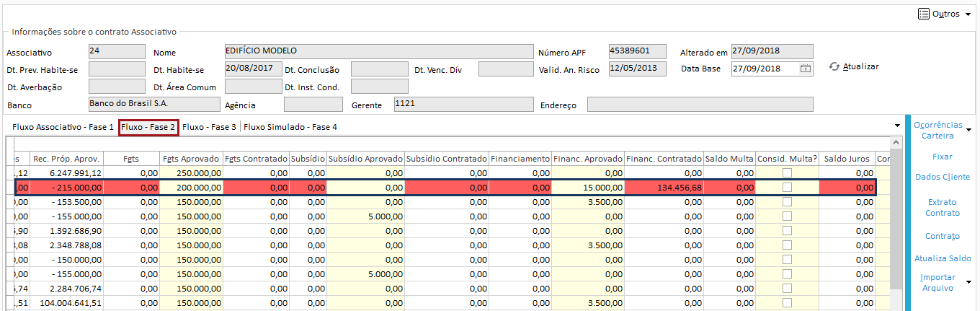Click the Agência field
Image resolution: width=980 pixels, height=311 pixels.
(313, 105)
